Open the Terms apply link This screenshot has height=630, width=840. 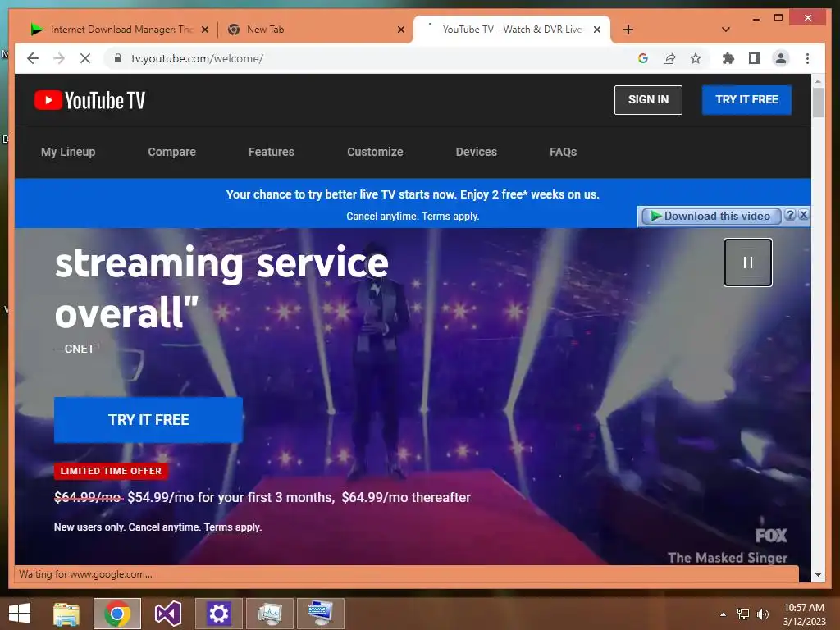tap(232, 527)
